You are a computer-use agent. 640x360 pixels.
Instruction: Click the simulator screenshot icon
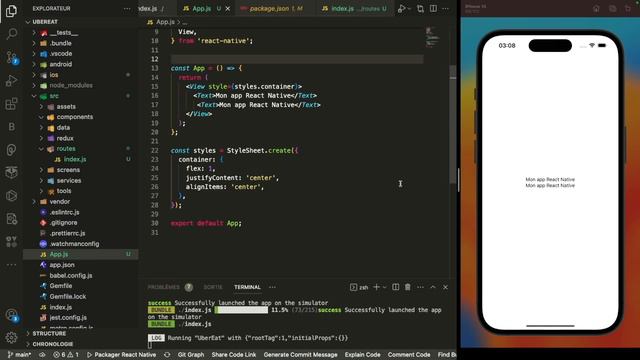pos(613,8)
